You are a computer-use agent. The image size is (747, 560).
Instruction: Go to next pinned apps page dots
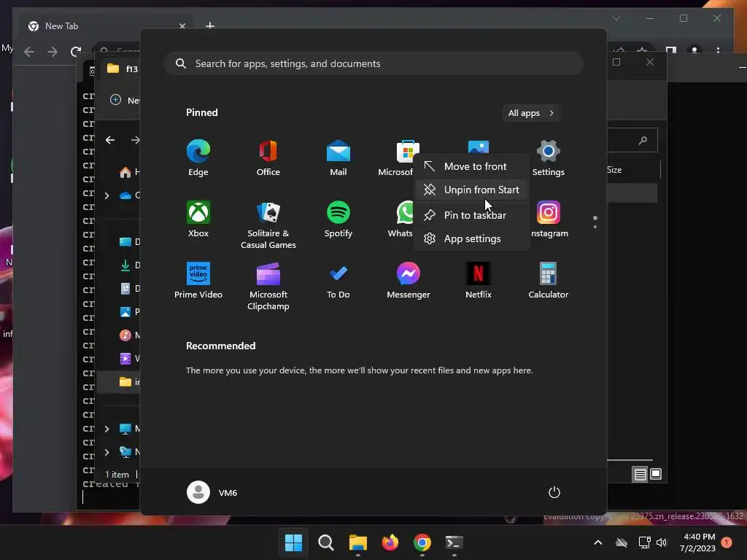coord(595,222)
